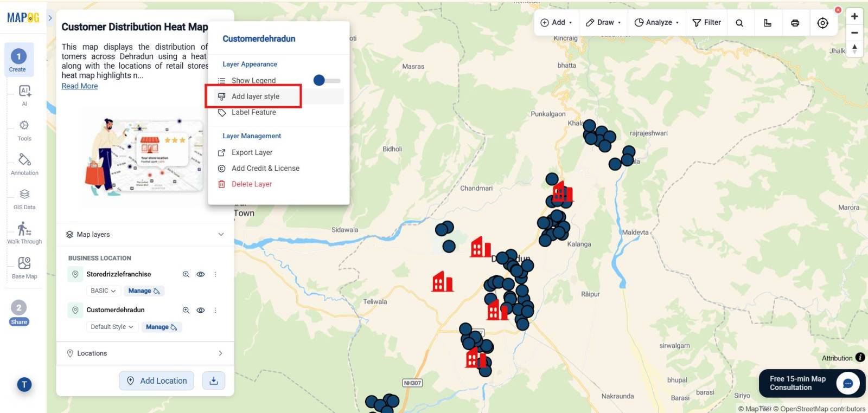Select Add layer style option
This screenshot has height=413, width=868.
(278, 96)
